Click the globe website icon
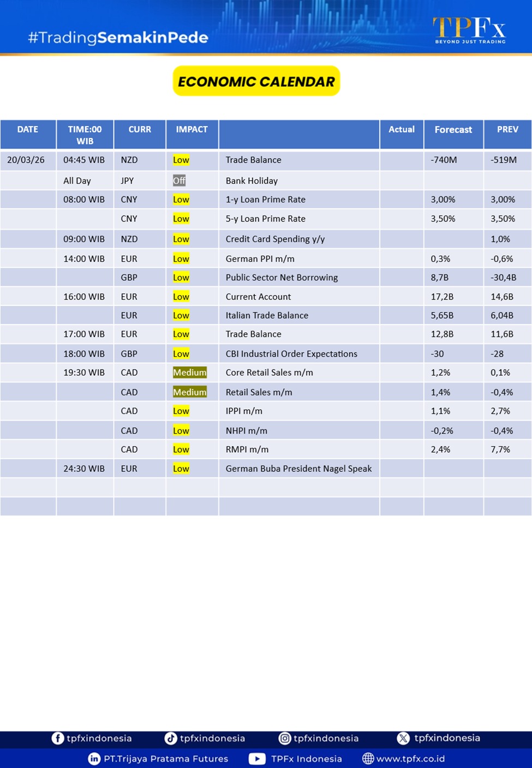This screenshot has height=768, width=532. pos(368,759)
